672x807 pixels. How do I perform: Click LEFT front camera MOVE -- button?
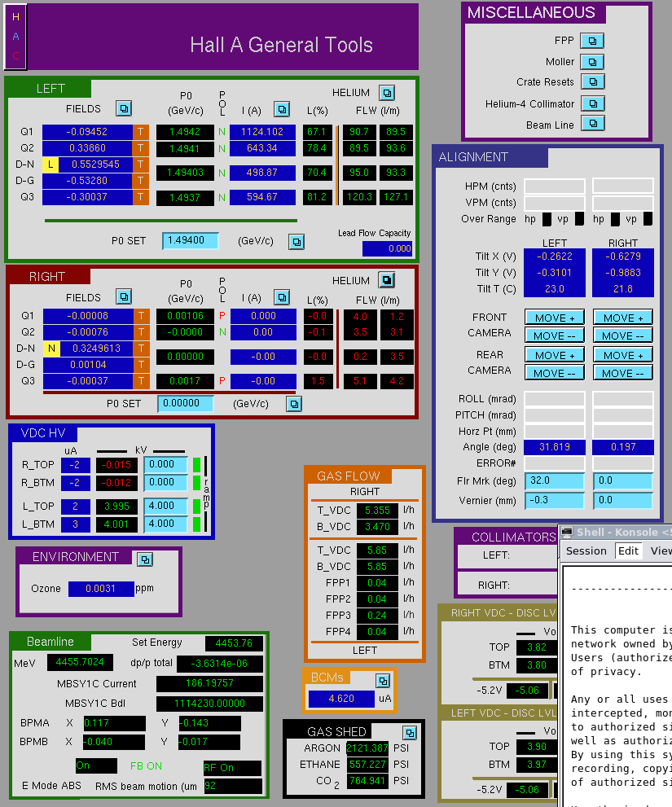[555, 336]
